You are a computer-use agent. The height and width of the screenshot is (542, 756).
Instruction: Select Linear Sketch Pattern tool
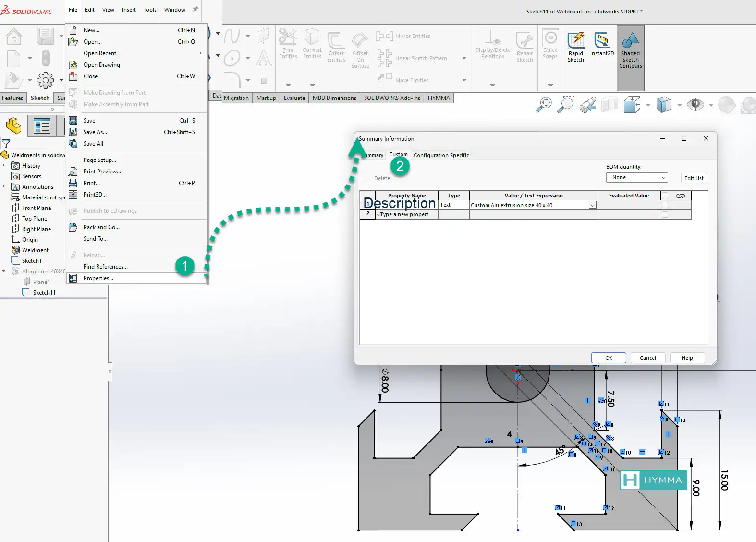pyautogui.click(x=412, y=58)
